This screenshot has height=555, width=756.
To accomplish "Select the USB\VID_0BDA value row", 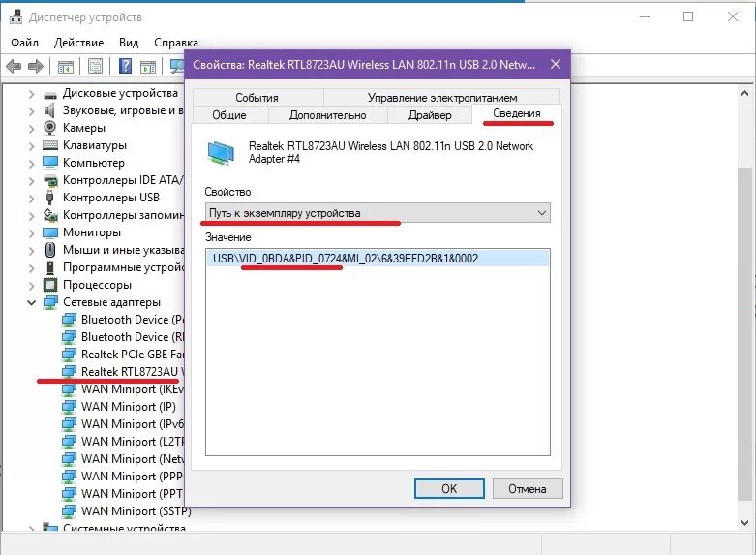I will tap(378, 259).
